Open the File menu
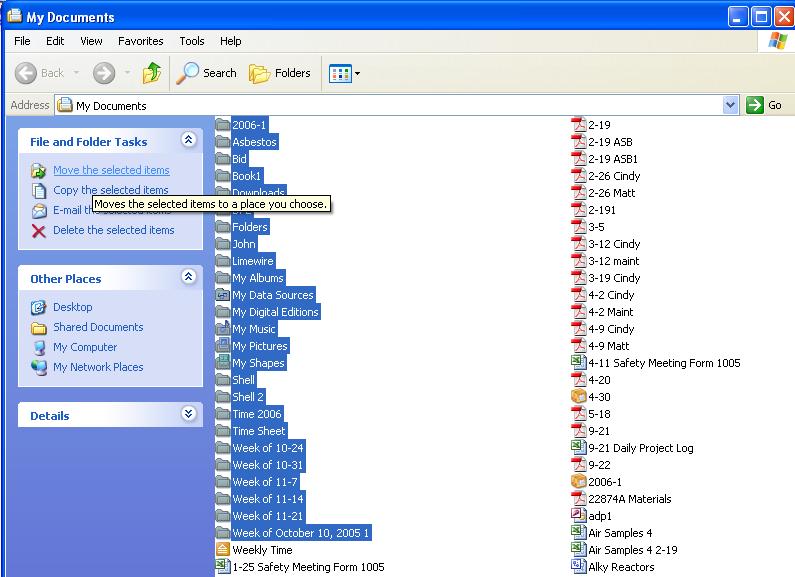The height and width of the screenshot is (577, 795). pos(22,41)
